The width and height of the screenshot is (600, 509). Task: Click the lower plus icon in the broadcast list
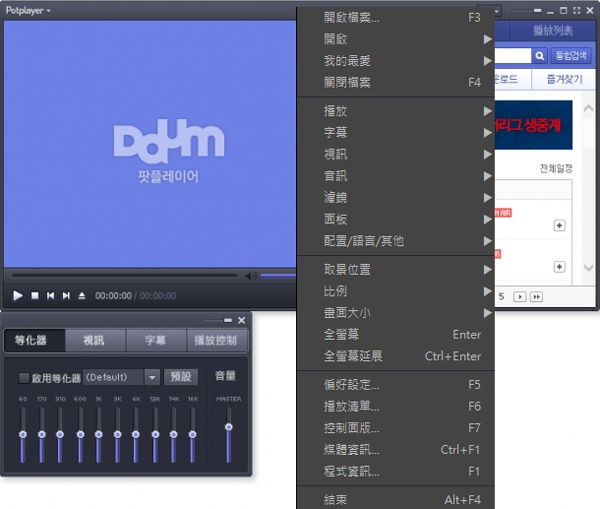pos(559,266)
